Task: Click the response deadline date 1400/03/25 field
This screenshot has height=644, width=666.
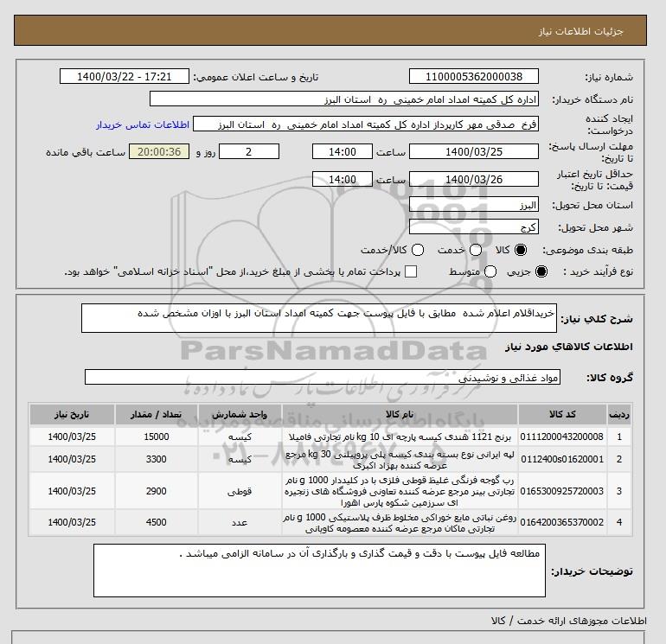Action: coord(474,151)
